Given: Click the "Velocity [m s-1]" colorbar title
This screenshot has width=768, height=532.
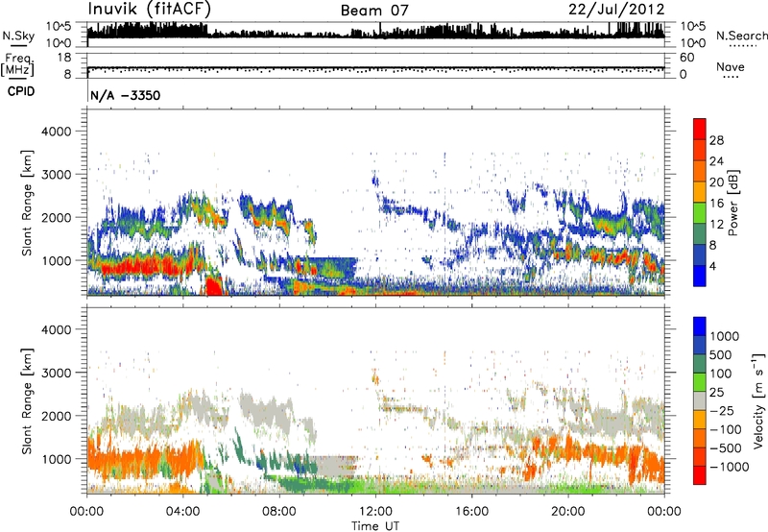Looking at the screenshot, I should click(x=758, y=400).
